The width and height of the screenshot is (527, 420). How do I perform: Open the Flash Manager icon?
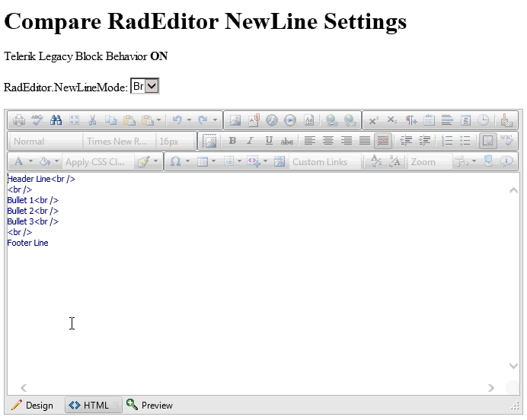coord(272,120)
